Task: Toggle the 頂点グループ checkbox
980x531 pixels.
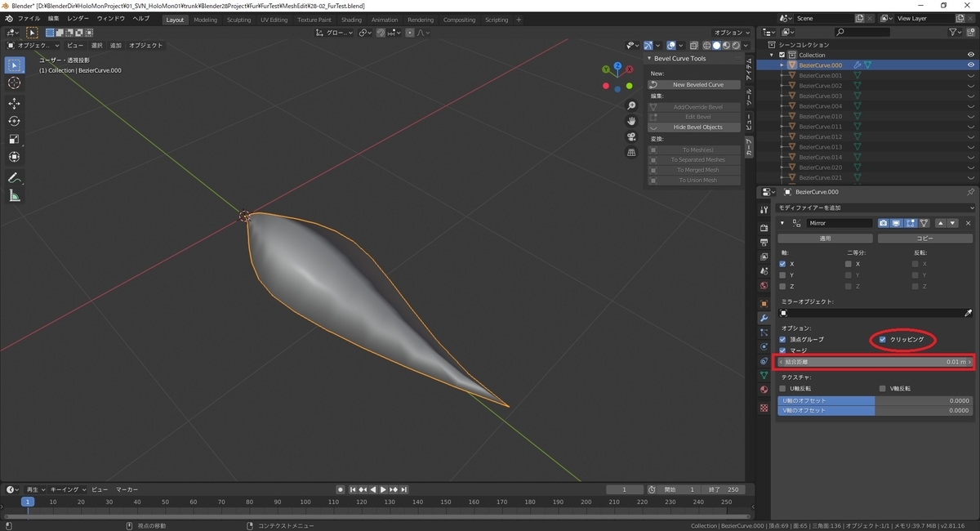Action: click(782, 339)
